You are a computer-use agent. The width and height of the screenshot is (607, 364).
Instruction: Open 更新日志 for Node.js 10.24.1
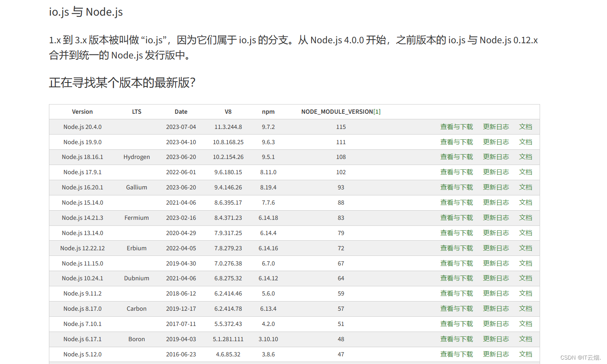[x=496, y=278]
